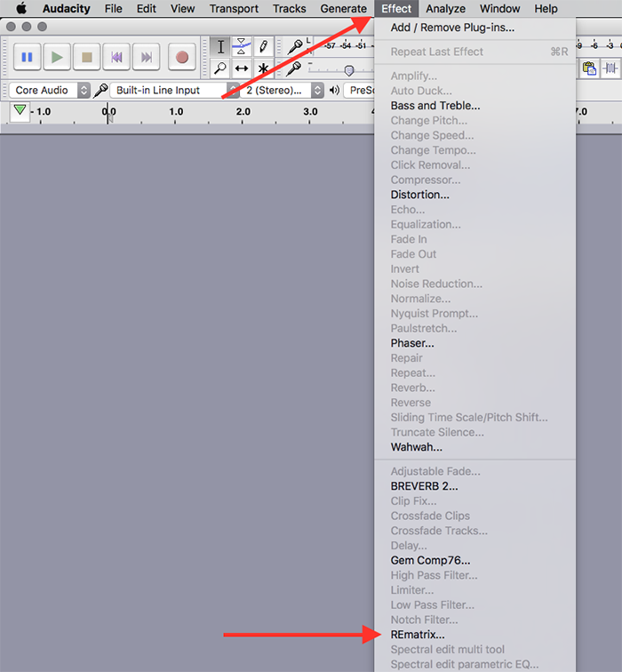Click the Limiter... menu entry
This screenshot has height=672, width=622.
click(474, 590)
